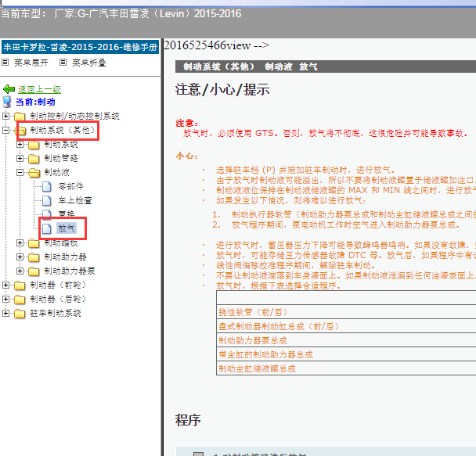Expand the 制动助力器 node
This screenshot has height=456, width=476.
tap(20, 257)
